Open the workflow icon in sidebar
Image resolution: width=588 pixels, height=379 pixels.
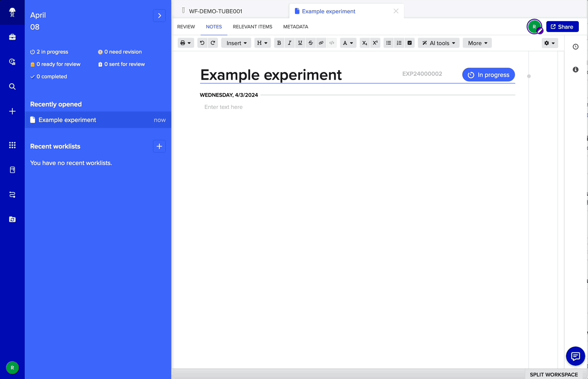(12, 195)
